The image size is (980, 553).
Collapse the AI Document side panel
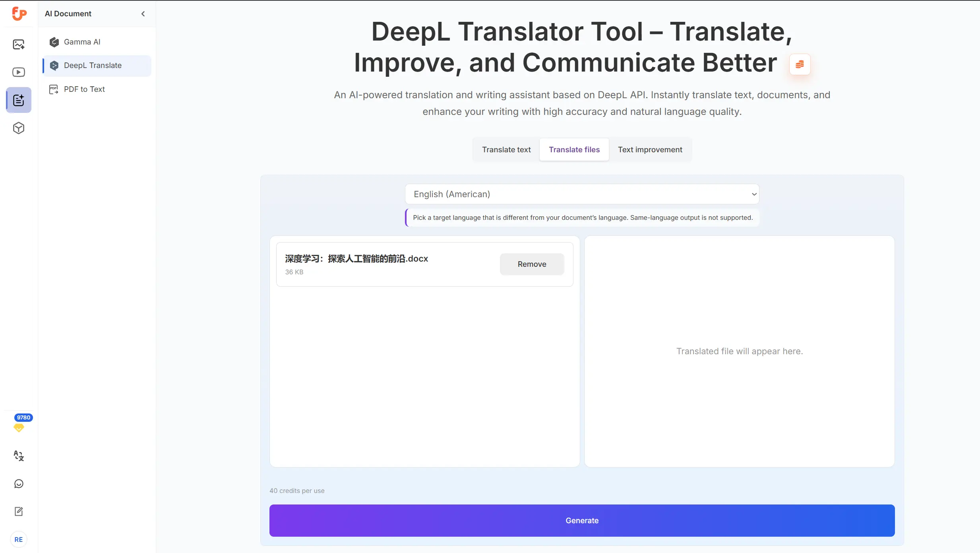(143, 14)
